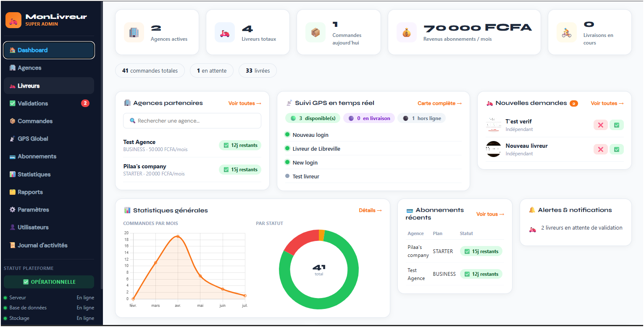Click the green status dot beside Nouveau login
This screenshot has height=327, width=644.
pyautogui.click(x=287, y=134)
